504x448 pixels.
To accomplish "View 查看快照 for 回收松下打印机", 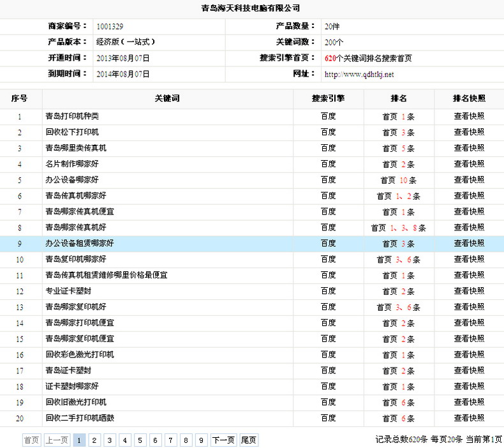I will (469, 132).
